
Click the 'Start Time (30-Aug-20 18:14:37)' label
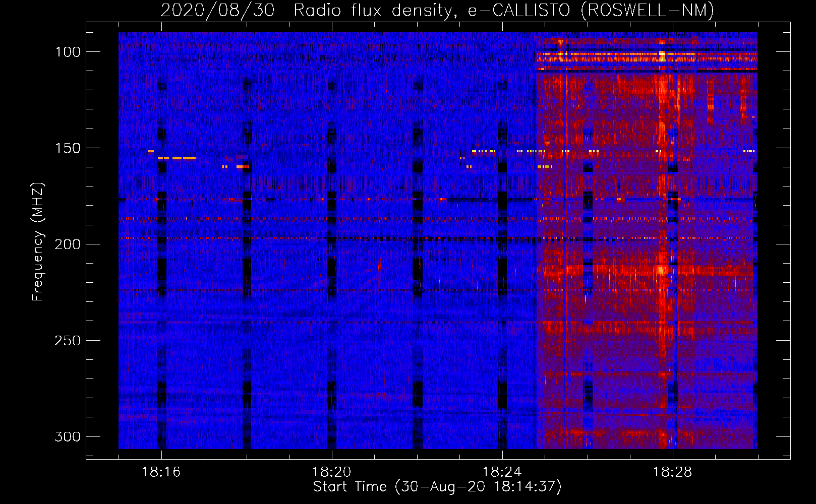pos(437,487)
